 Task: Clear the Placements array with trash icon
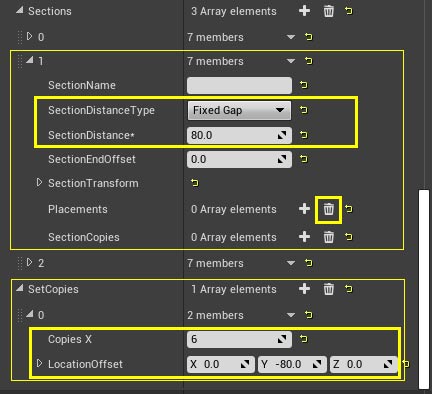coord(329,209)
